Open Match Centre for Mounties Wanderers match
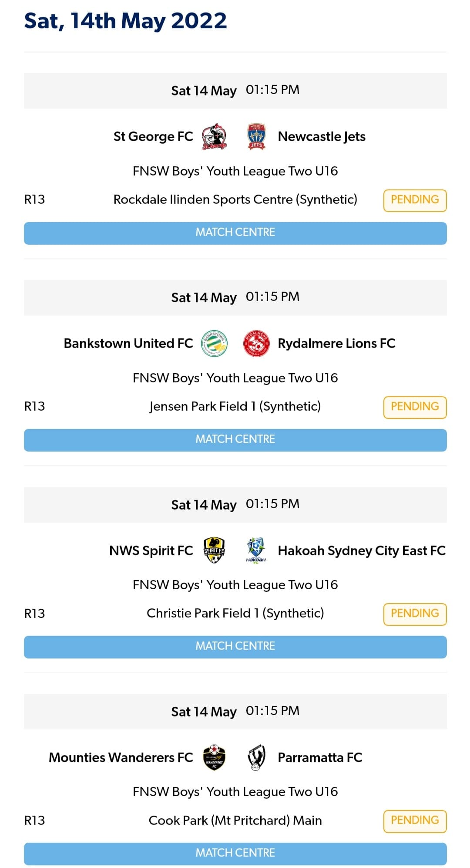Screen dimensions: 470x868 (235, 852)
